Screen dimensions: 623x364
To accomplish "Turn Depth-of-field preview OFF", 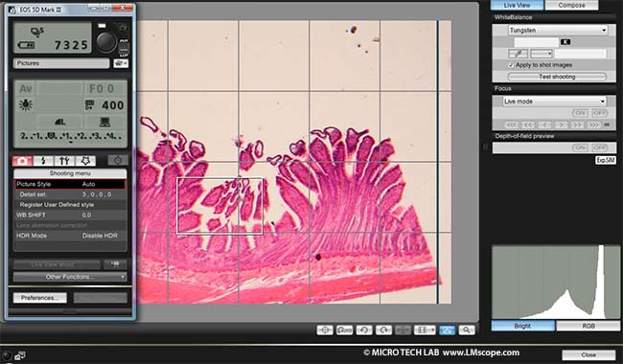I will [599, 148].
